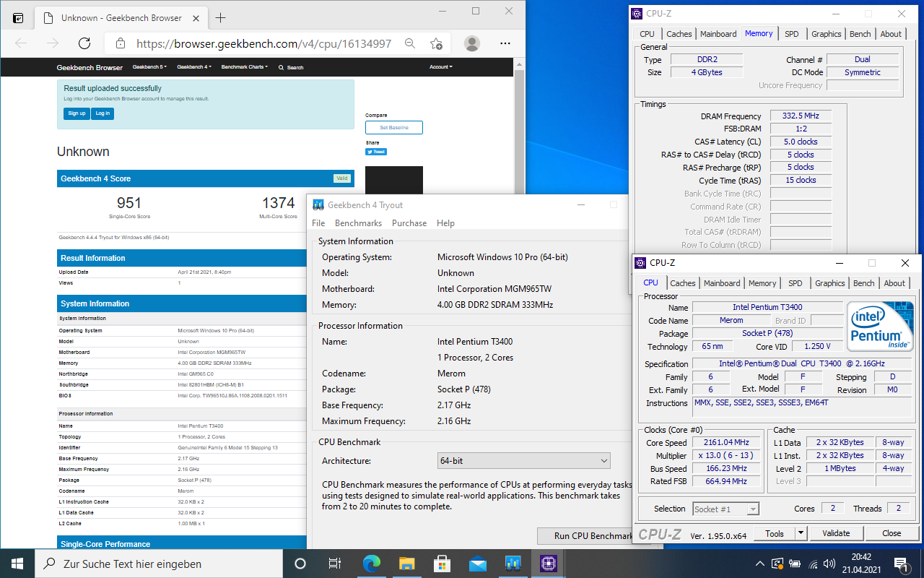Click the Close button in CPU-Z
The height and width of the screenshot is (578, 924).
[x=892, y=533]
